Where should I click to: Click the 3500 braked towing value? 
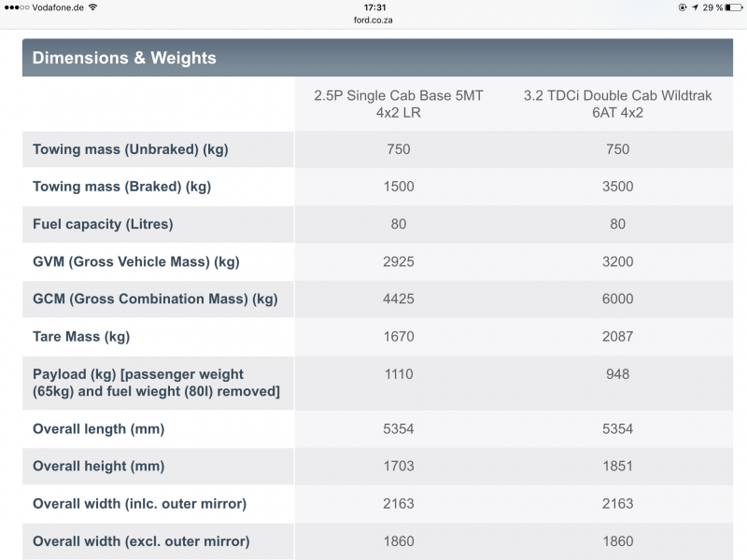coord(617,186)
